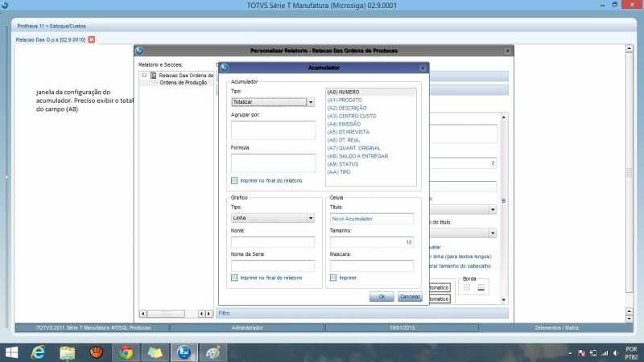Select (A0) NUMERO in field list
Viewport: 644px width, 362px height.
coord(371,92)
